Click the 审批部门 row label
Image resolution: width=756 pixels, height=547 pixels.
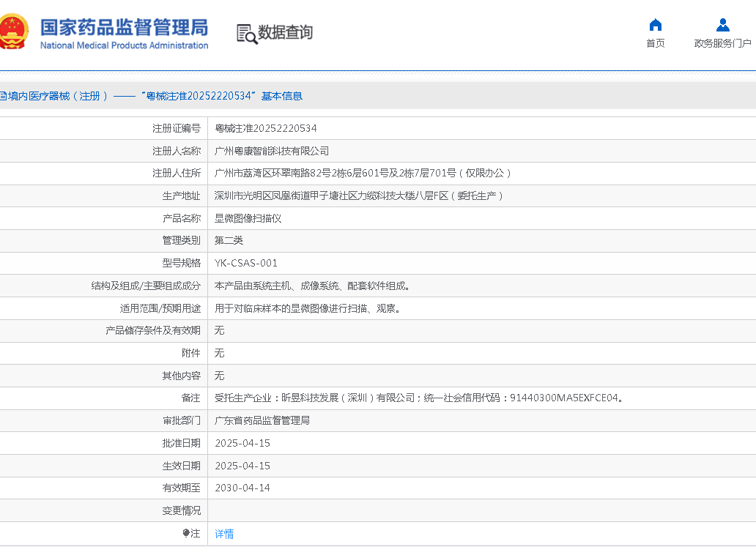tap(181, 421)
